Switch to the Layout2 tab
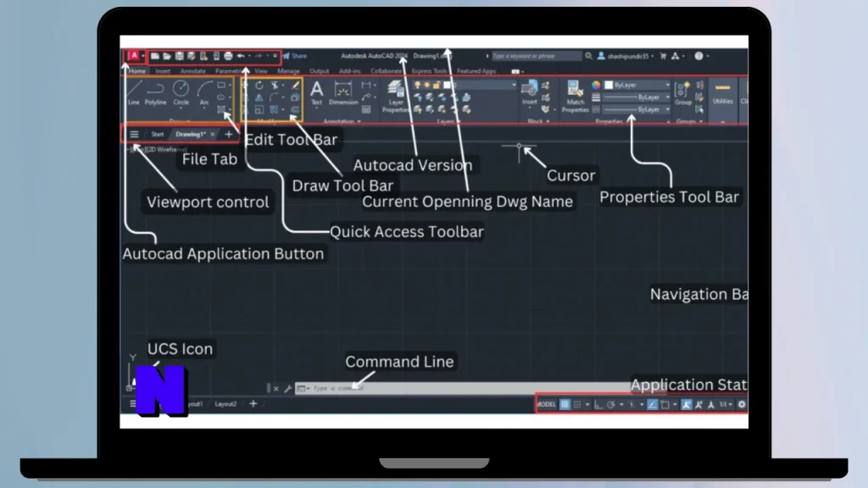 click(x=225, y=404)
